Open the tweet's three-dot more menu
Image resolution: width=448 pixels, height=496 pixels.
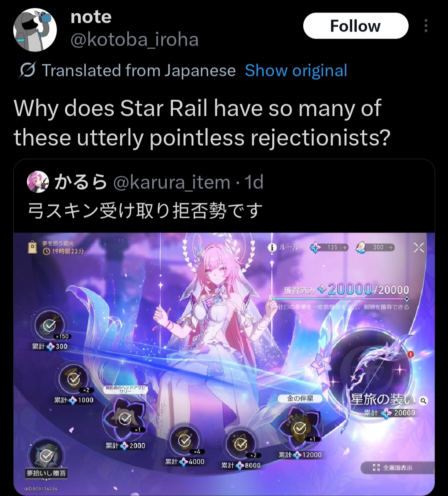click(x=426, y=26)
